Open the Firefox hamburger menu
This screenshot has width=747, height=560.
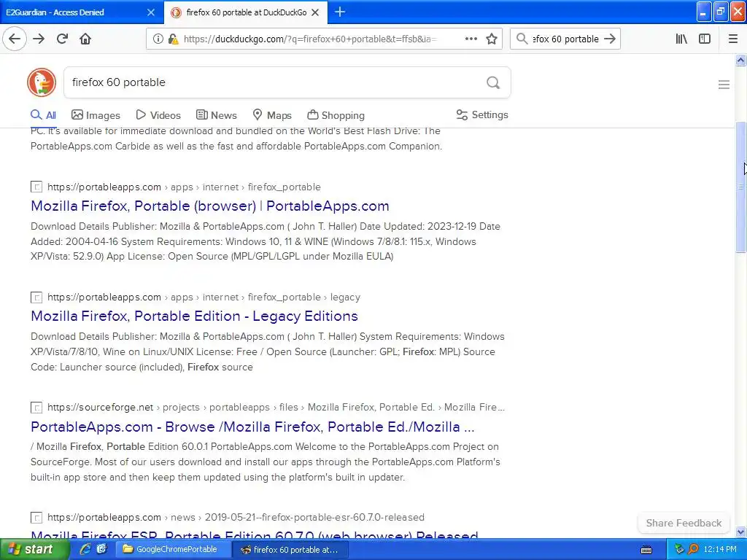[732, 39]
